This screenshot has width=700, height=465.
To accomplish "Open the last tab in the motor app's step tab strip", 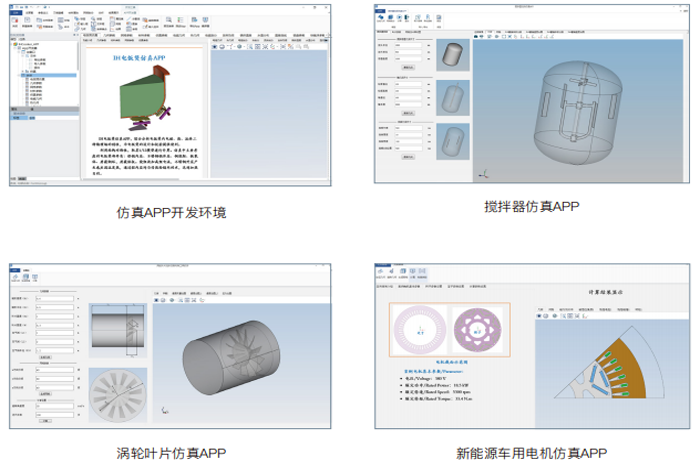I will 478,286.
